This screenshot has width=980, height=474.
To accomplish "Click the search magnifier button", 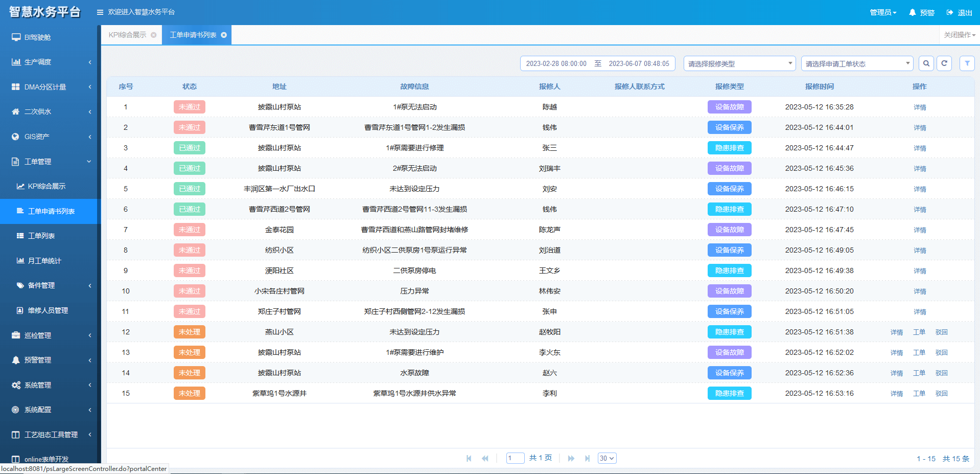I will click(926, 63).
